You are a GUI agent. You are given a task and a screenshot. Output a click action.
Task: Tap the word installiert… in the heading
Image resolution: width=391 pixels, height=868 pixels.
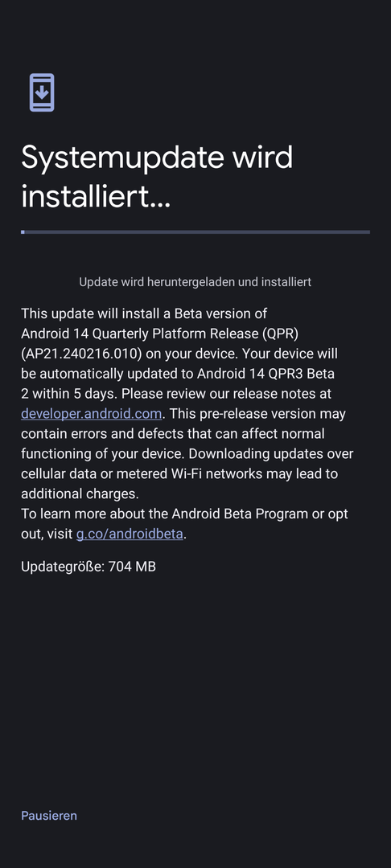96,197
